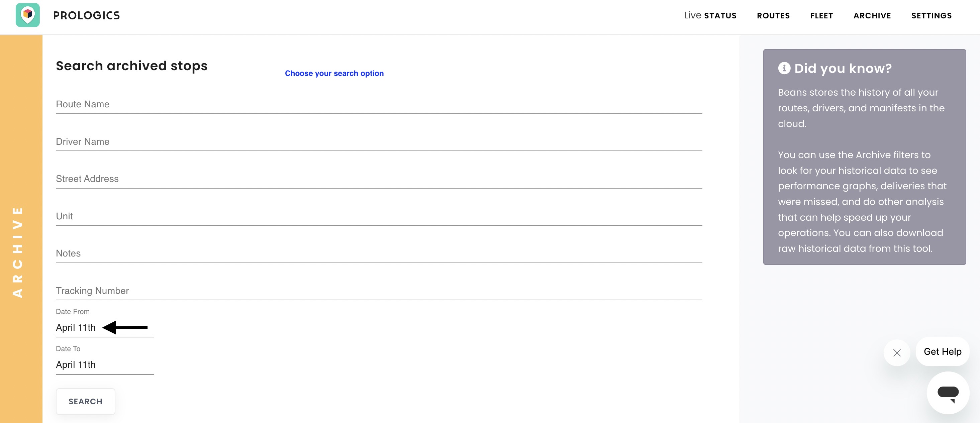Open Settings from the top navigation
Viewport: 980px width, 423px height.
coord(931,16)
